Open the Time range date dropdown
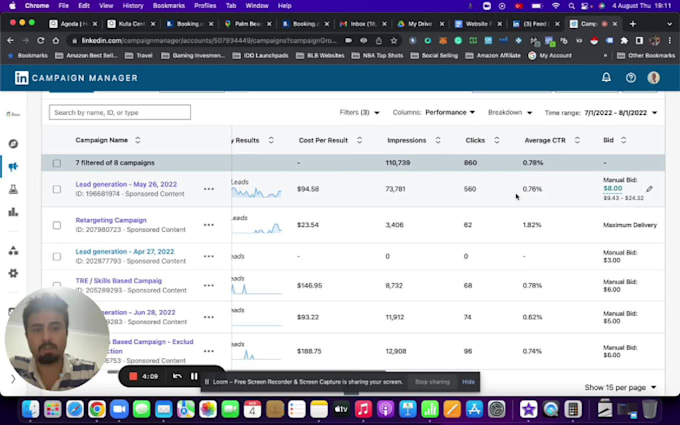Image resolution: width=680 pixels, height=425 pixels. 601,113
